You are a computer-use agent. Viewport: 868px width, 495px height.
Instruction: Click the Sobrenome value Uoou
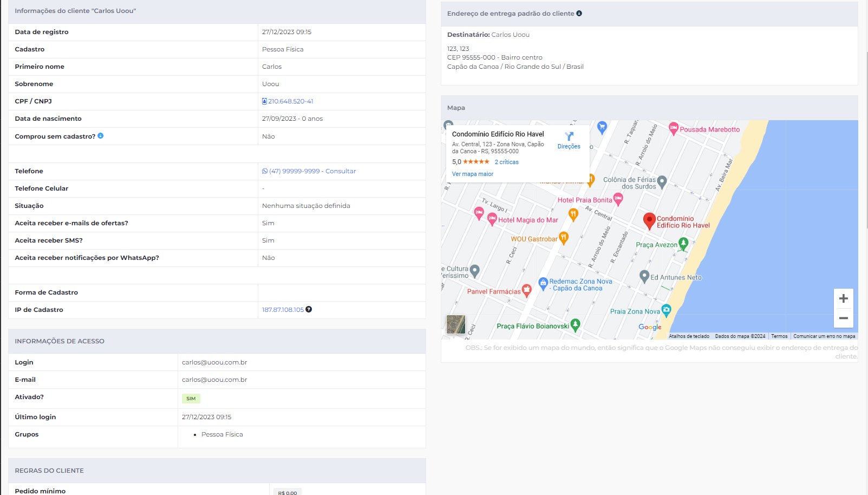(271, 84)
